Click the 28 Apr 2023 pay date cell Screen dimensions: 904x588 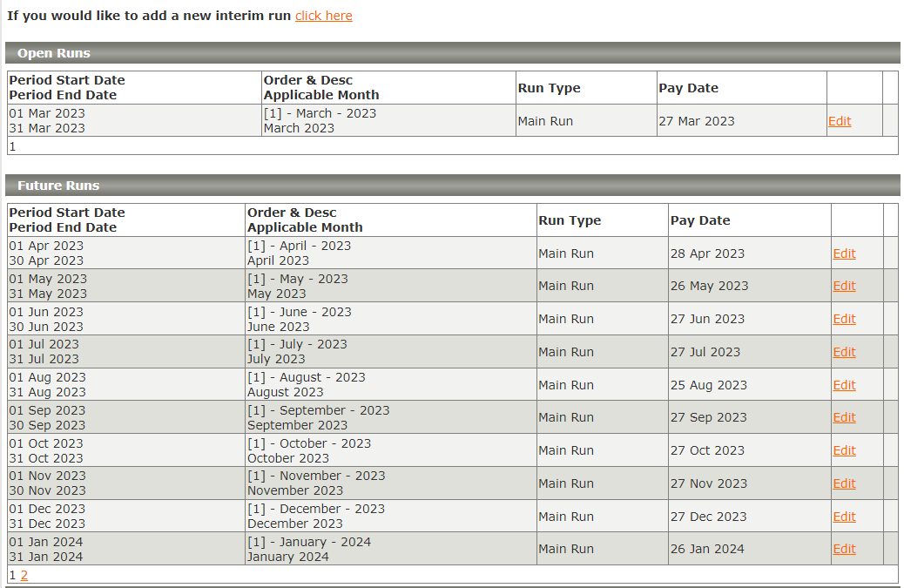pyautogui.click(x=707, y=253)
